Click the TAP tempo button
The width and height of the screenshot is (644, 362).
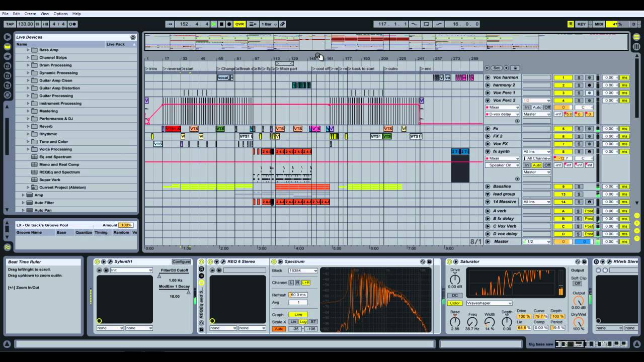point(10,24)
